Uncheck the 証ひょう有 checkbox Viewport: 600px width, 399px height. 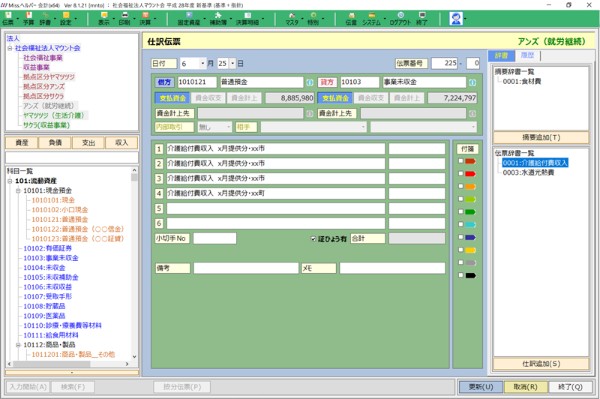point(313,239)
